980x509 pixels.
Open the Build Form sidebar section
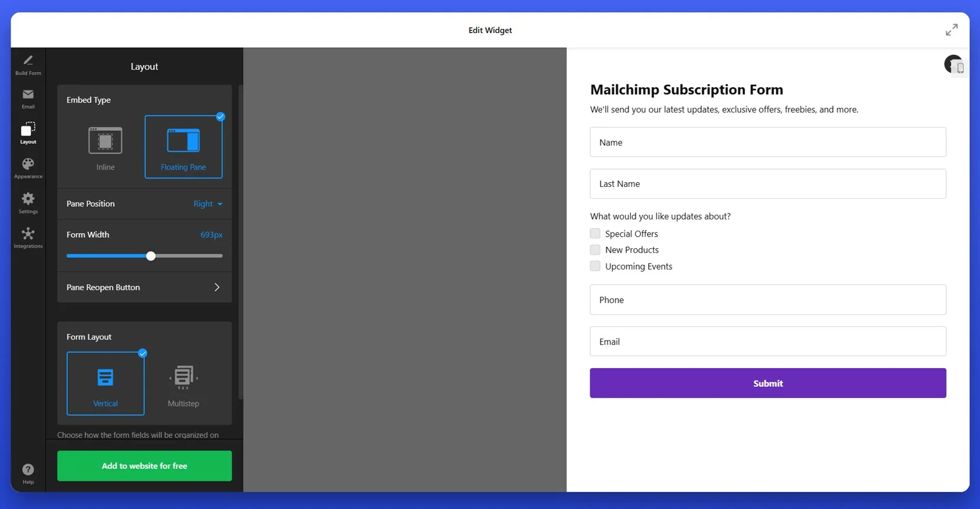coord(28,65)
